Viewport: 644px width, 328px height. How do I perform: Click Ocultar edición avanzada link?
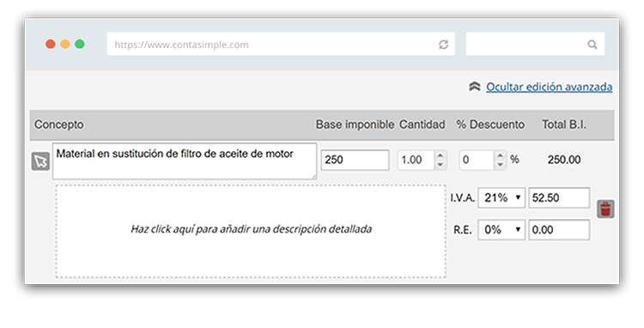click(x=550, y=87)
